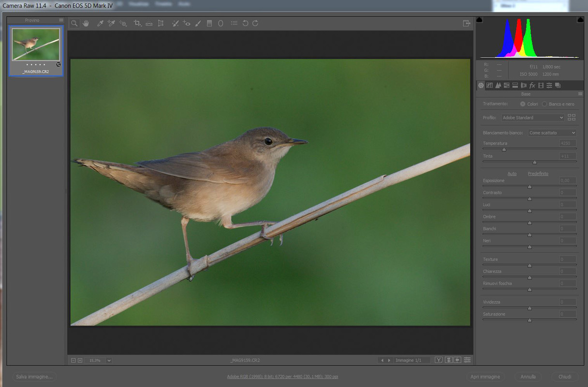Screen dimensions: 588x387
Task: Select the Bianco e nero radio button
Action: tap(544, 104)
